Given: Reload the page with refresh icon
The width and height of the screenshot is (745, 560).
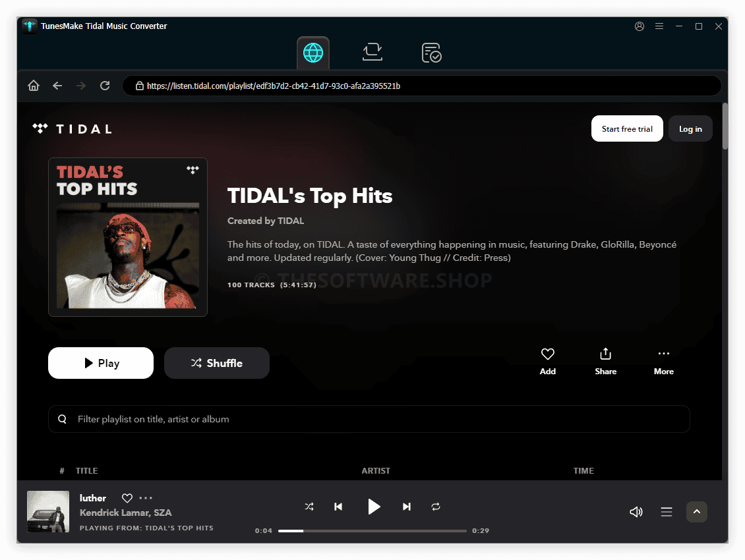Looking at the screenshot, I should pos(105,86).
